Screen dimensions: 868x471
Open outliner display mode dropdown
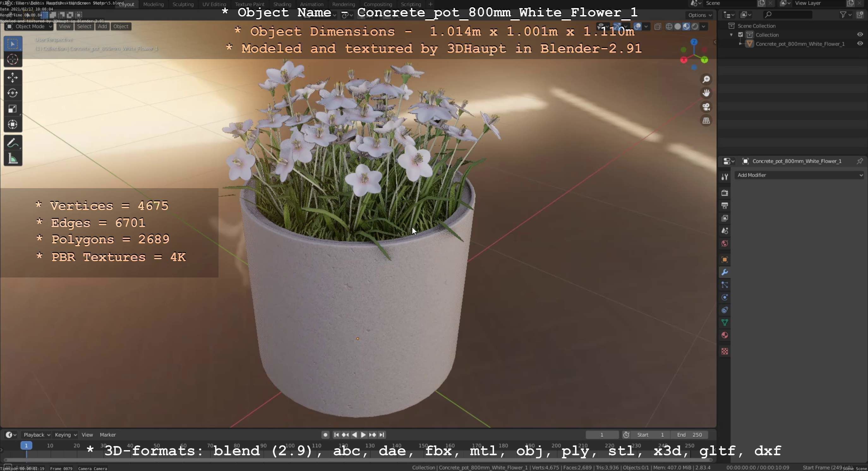(x=746, y=15)
